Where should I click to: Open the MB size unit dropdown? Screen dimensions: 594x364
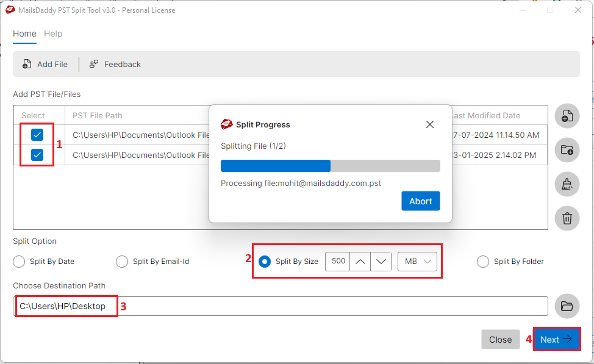click(418, 262)
